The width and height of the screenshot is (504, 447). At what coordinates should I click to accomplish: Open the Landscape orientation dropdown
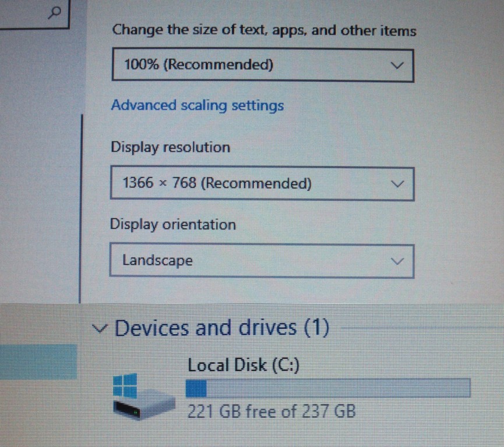tap(262, 260)
